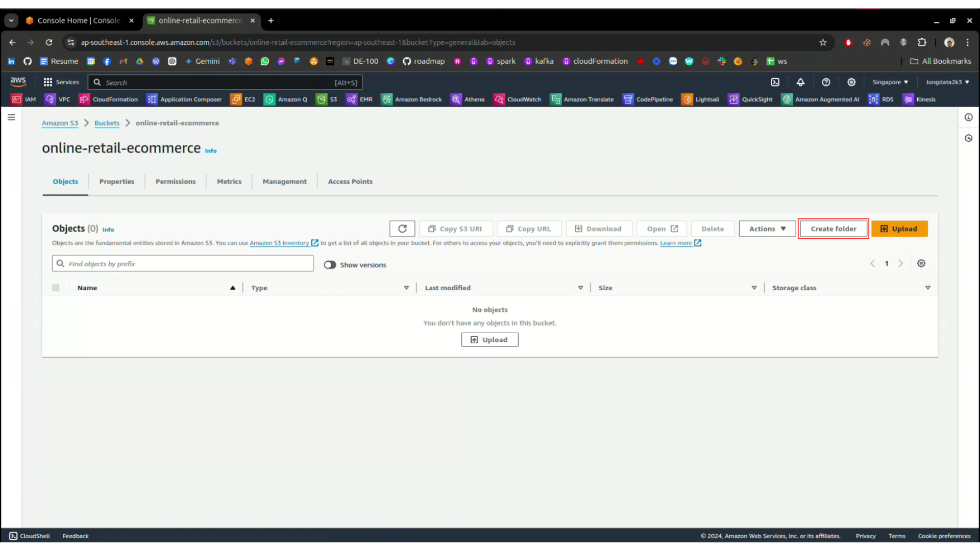980x551 pixels.
Task: Follow the Amazon S3 Inventory link
Action: click(279, 243)
